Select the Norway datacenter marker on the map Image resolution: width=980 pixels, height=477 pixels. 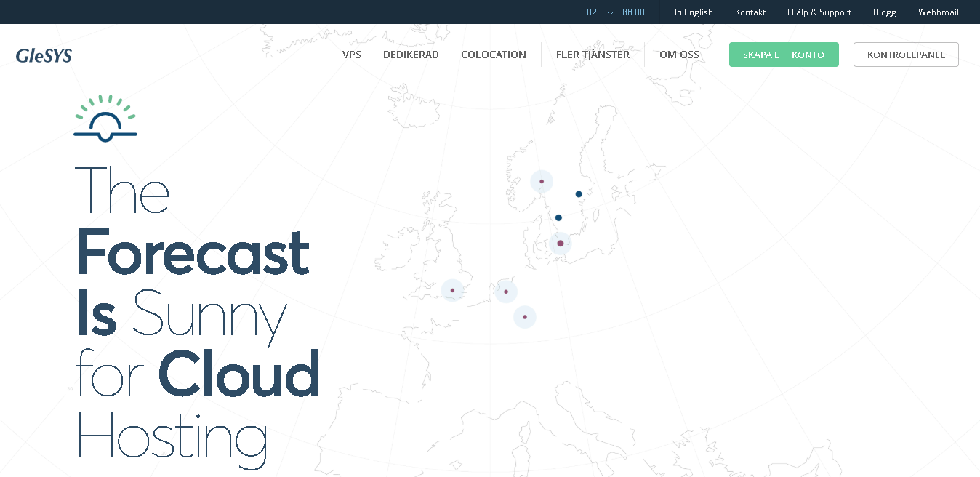coord(542,181)
